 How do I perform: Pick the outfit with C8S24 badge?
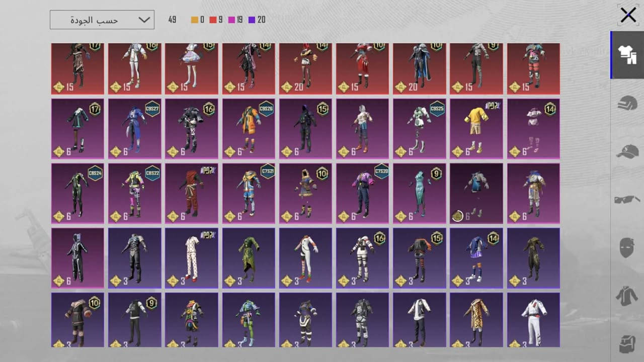[77, 194]
